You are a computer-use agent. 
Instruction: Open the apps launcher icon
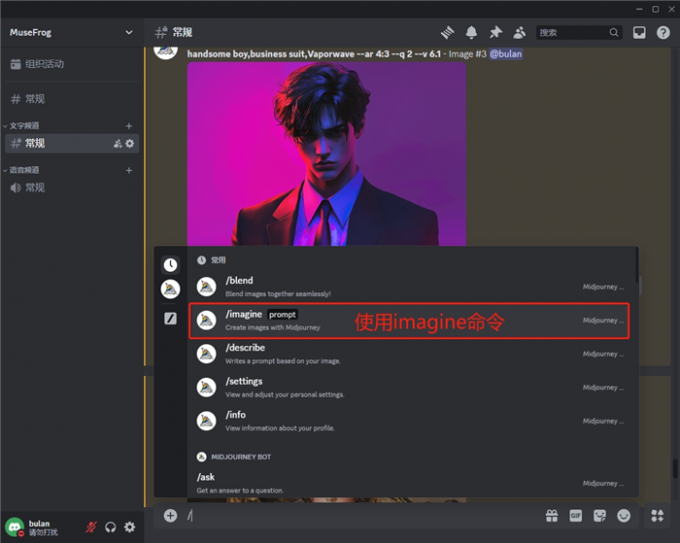[x=657, y=516]
